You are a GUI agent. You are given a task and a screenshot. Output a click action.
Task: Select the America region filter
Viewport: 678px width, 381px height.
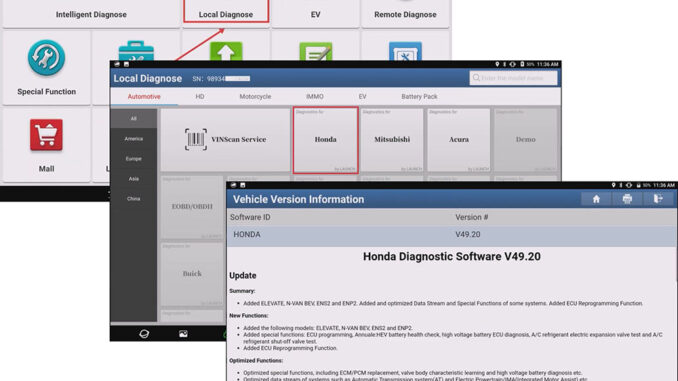(x=134, y=139)
